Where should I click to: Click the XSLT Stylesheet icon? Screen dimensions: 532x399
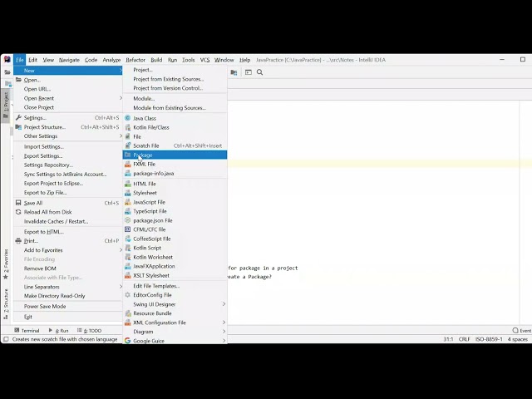coord(127,275)
